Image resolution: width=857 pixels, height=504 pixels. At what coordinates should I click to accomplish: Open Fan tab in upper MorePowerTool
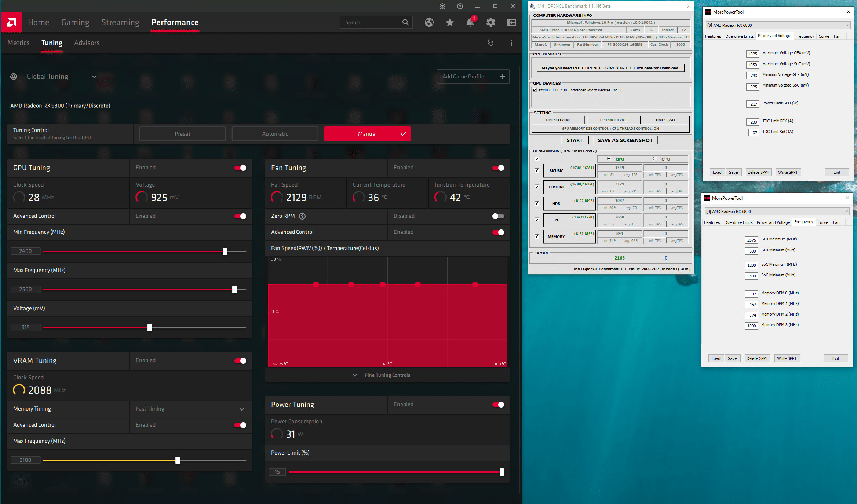837,36
